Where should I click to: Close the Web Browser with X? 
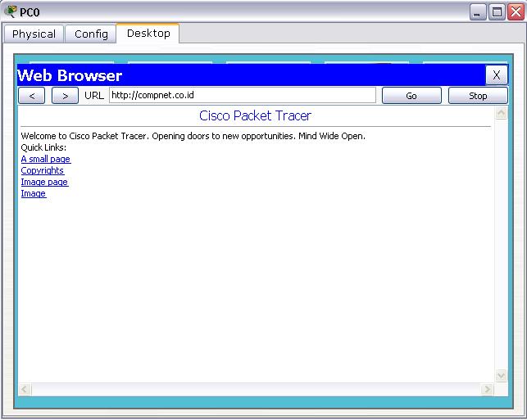click(x=497, y=75)
